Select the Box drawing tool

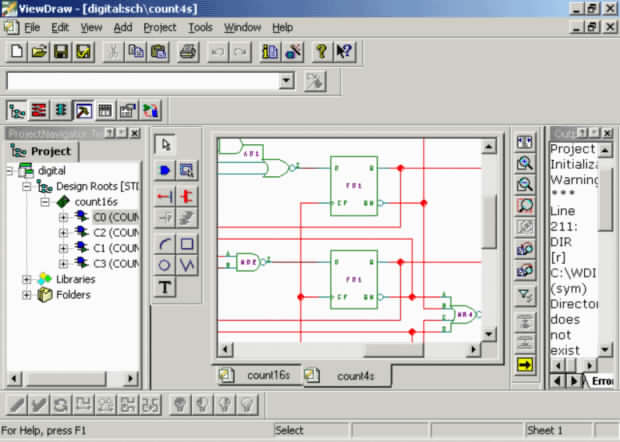(187, 244)
